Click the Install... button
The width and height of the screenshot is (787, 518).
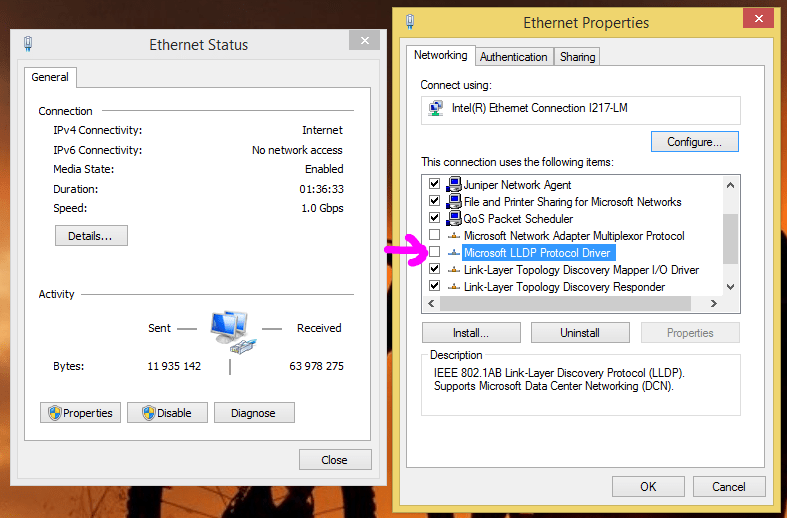tap(471, 333)
